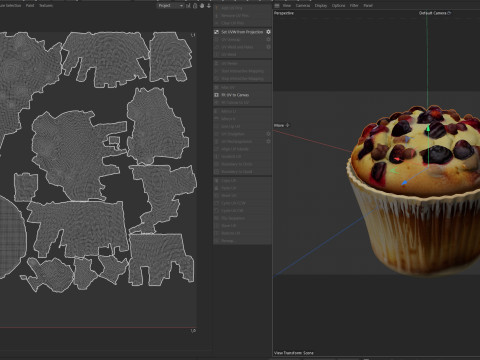This screenshot has height=360, width=480.
Task: Select the Fit Canvas to UV command
Action: [232, 103]
